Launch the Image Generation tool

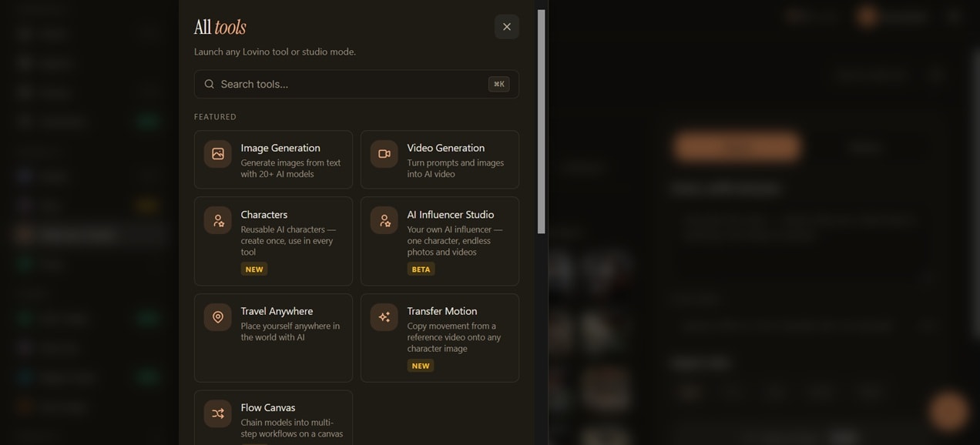click(x=274, y=159)
